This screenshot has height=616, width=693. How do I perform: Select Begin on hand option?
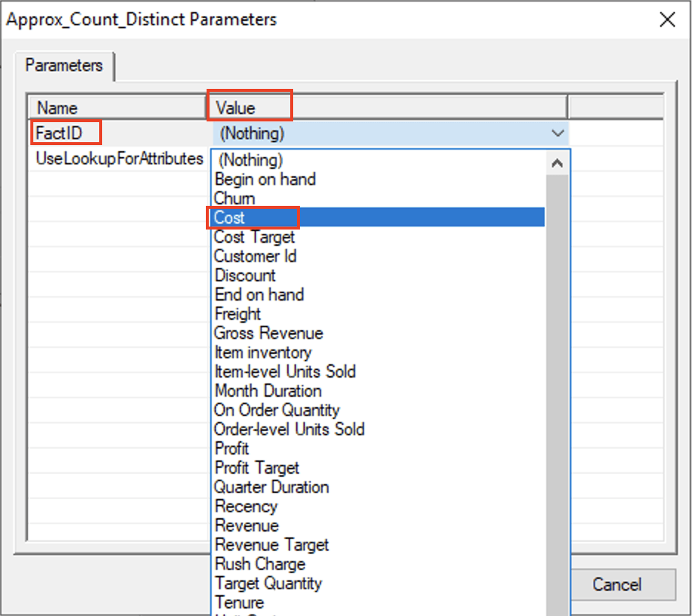click(x=264, y=179)
